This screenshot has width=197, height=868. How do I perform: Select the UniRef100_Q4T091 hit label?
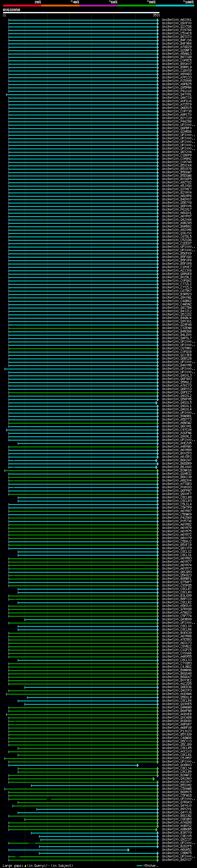pos(176,94)
